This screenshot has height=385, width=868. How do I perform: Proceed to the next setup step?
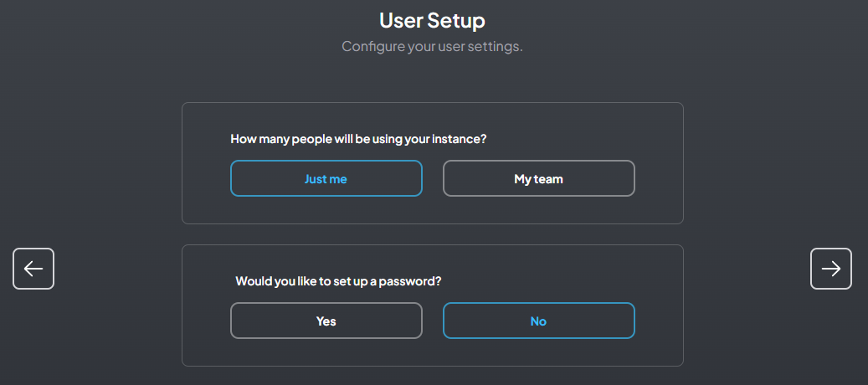point(831,269)
